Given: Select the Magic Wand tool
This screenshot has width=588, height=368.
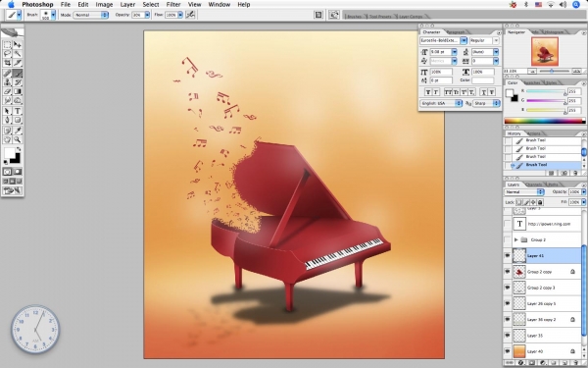Looking at the screenshot, I should coord(18,54).
